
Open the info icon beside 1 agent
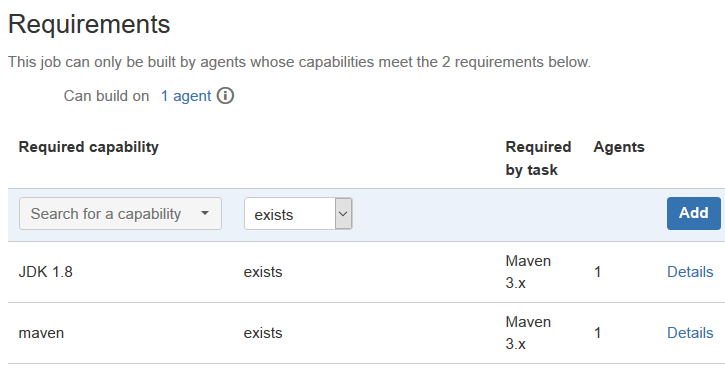[225, 96]
